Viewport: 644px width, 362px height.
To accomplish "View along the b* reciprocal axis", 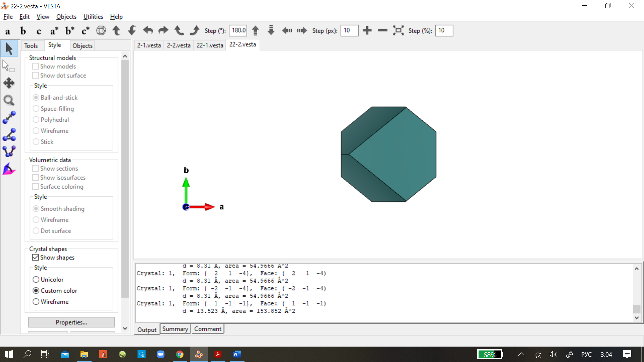I will click(x=70, y=31).
